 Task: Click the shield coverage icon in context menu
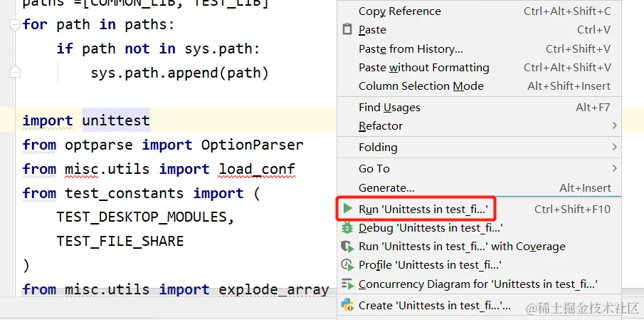pyautogui.click(x=347, y=247)
